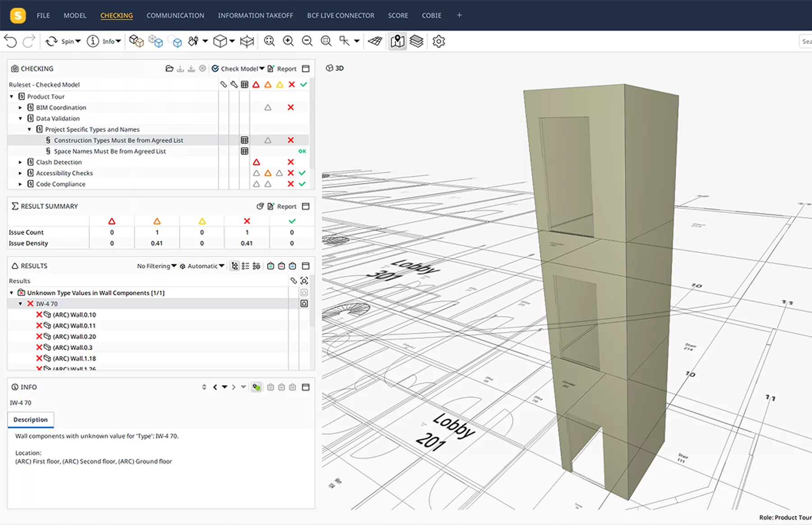Open the Check Model dropdown

pos(238,69)
